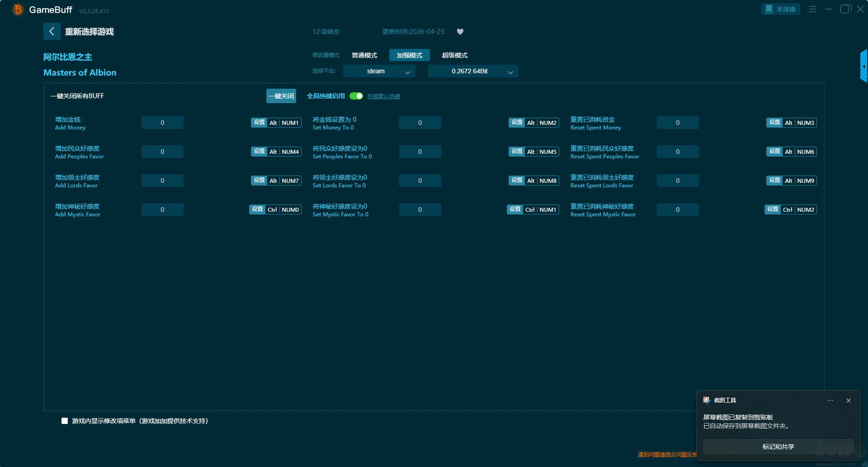Screen dimensions: 868x467
Task: Click the Add Mystic Favor value field
Action: [162, 210]
